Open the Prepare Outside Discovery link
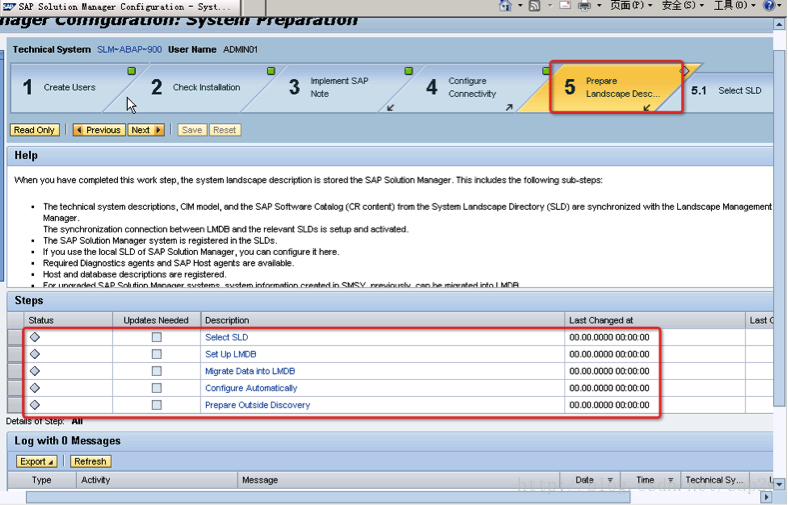 pyautogui.click(x=257, y=405)
